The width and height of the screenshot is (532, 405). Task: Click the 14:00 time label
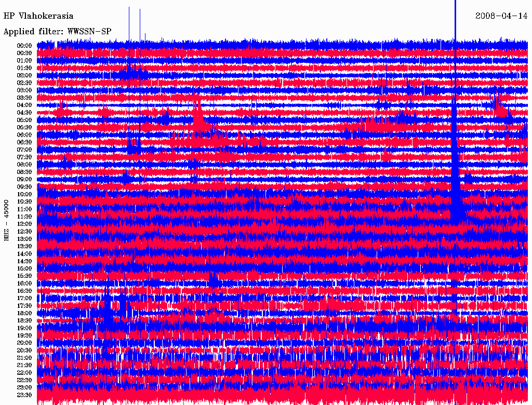[24, 254]
